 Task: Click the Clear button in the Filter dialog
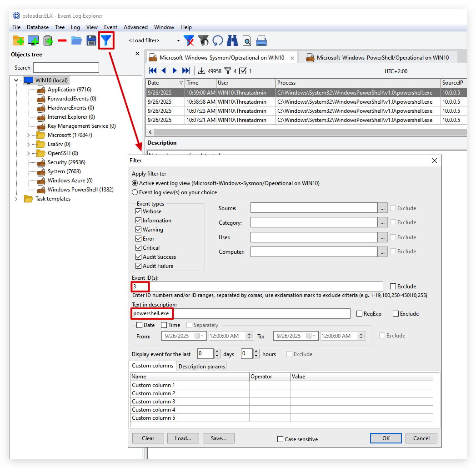pos(148,438)
